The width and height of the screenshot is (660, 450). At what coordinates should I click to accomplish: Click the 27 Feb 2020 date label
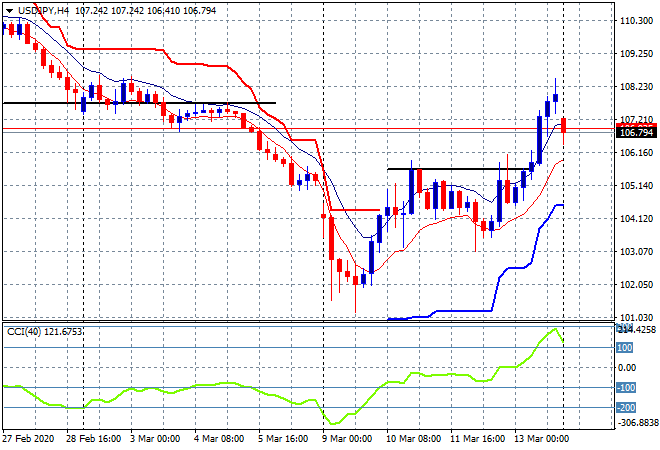click(x=28, y=439)
